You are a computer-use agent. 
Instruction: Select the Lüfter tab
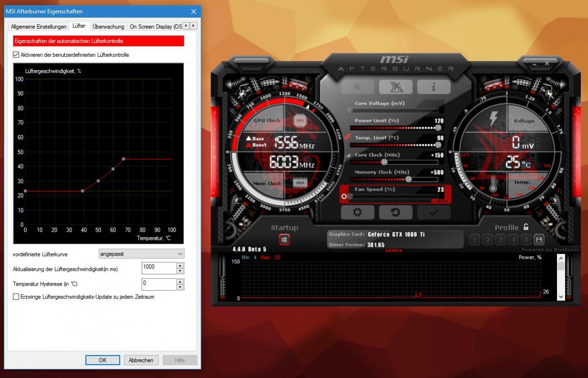point(79,26)
